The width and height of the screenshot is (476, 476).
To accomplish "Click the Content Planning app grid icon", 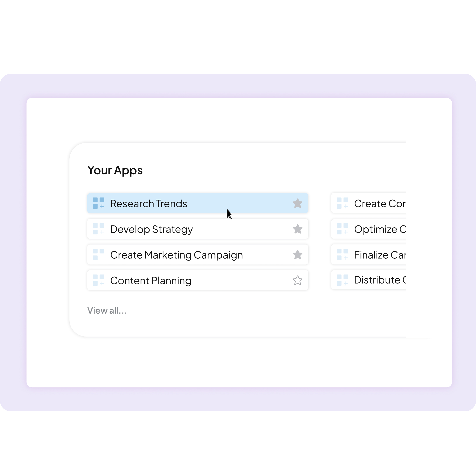I will [x=99, y=280].
